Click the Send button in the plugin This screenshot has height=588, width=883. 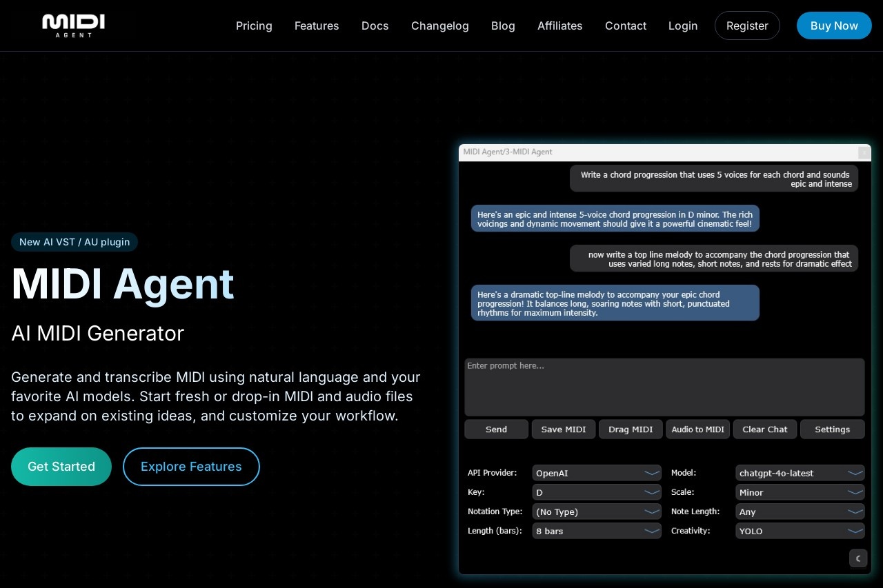(x=496, y=429)
